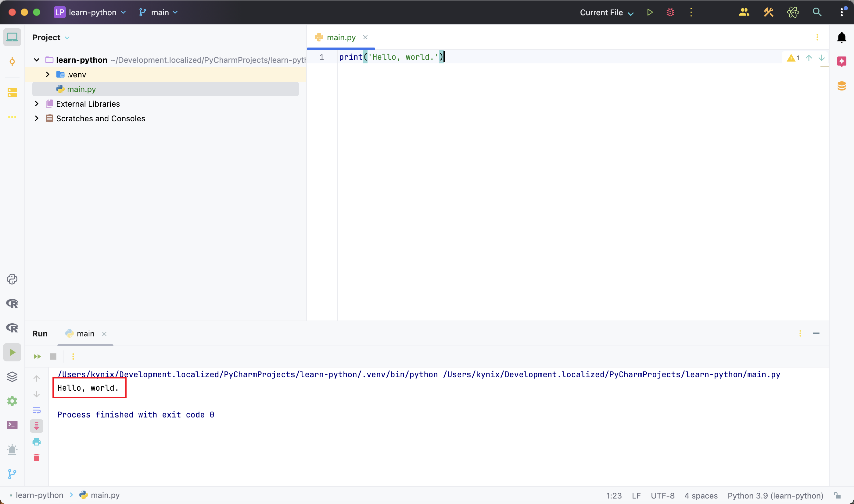Close the main run tab
Screen dimensions: 854x504
(104, 334)
